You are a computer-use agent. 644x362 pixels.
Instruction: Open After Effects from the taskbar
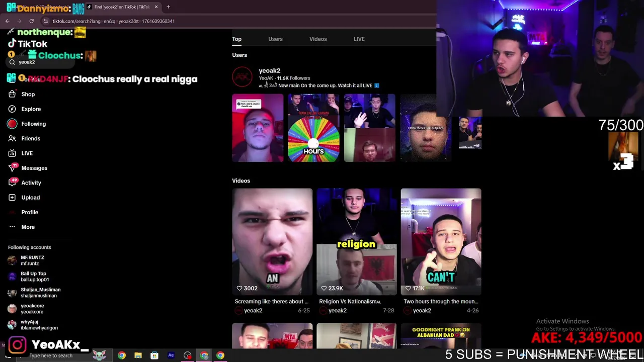tap(171, 355)
